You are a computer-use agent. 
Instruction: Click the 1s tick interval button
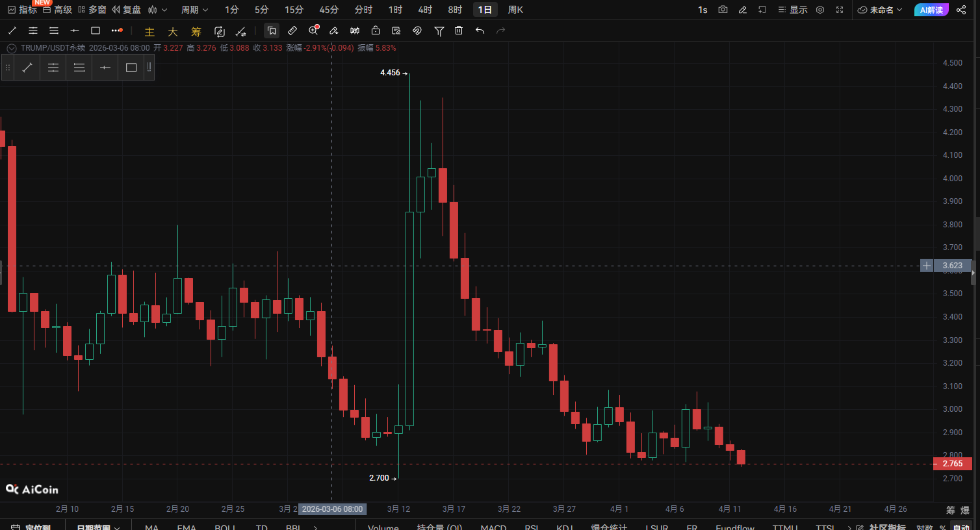703,10
